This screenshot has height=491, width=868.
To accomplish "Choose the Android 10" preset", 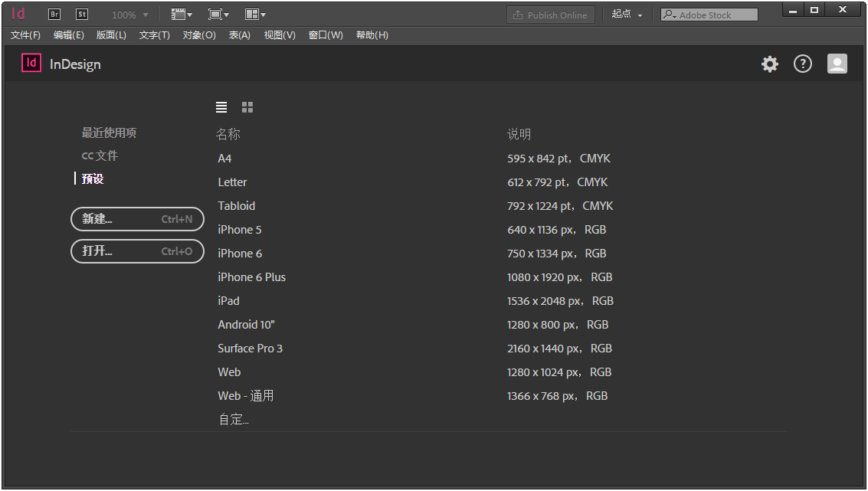I will (x=247, y=325).
